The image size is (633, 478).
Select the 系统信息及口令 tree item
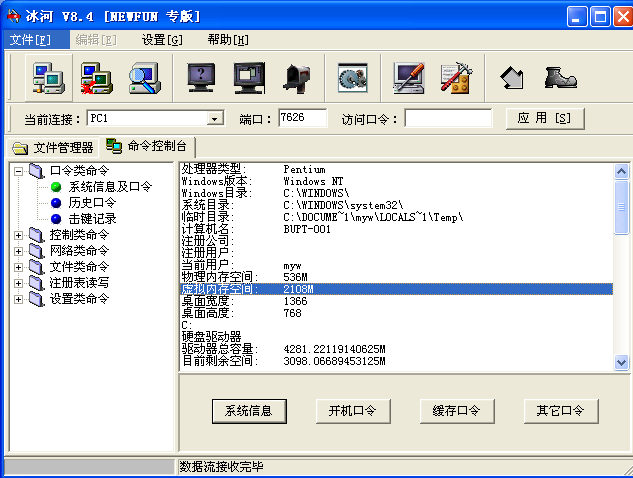point(110,187)
